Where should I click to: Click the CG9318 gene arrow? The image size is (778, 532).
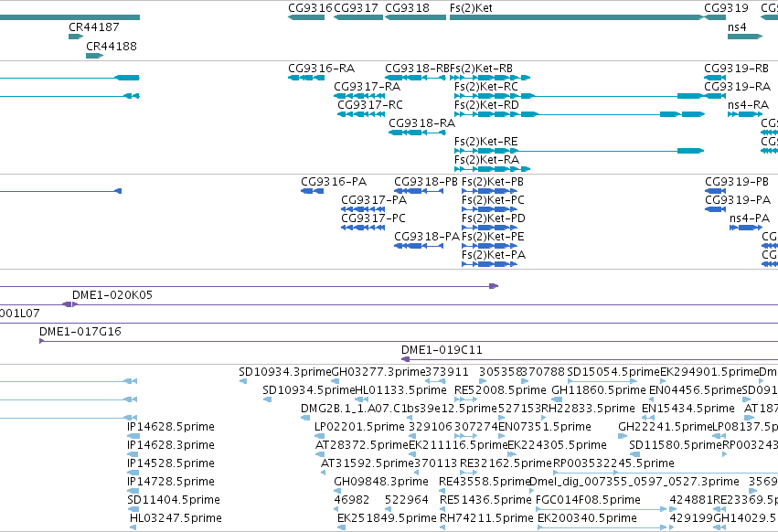[415, 17]
